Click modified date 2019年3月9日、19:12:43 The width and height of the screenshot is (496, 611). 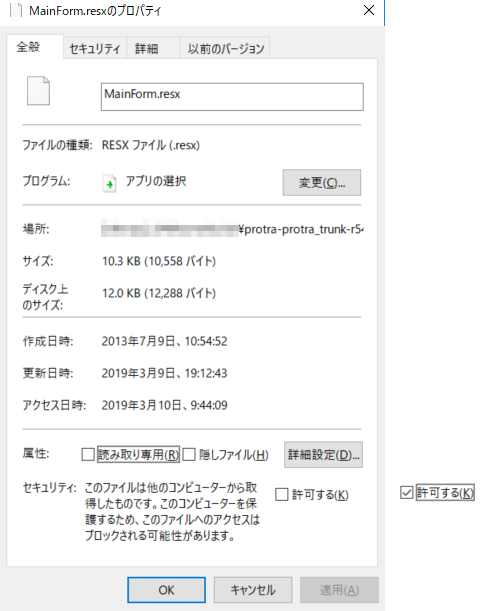[x=164, y=373]
